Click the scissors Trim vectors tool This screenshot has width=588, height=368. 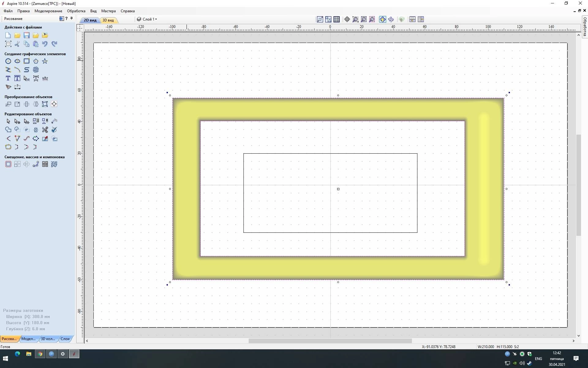coord(45,130)
